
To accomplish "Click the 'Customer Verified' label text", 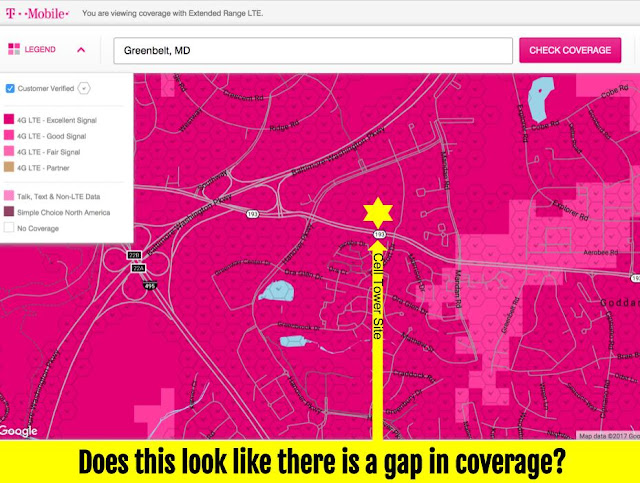I will click(x=46, y=89).
